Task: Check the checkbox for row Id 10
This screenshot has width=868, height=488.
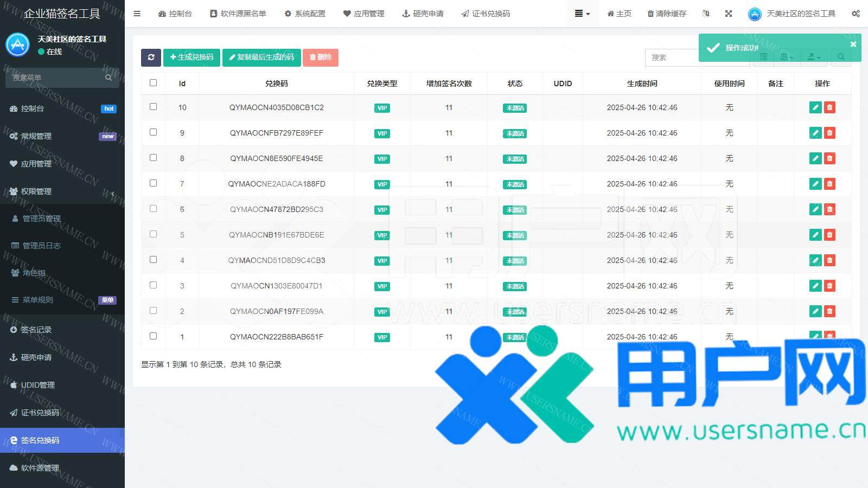Action: 153,107
